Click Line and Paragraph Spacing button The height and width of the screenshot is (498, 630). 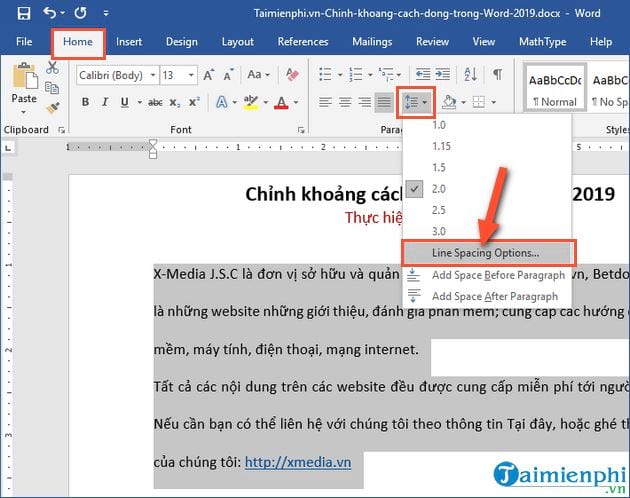(x=415, y=102)
